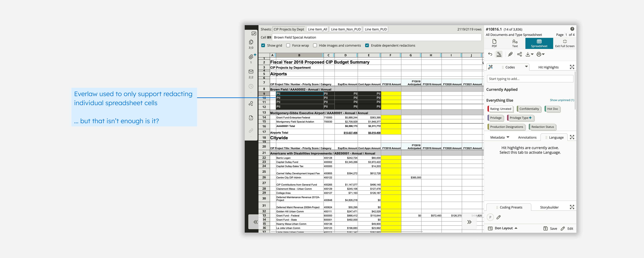The height and width of the screenshot is (258, 644).
Task: Toggle Enable dependent redactions checkbox
Action: pos(367,45)
